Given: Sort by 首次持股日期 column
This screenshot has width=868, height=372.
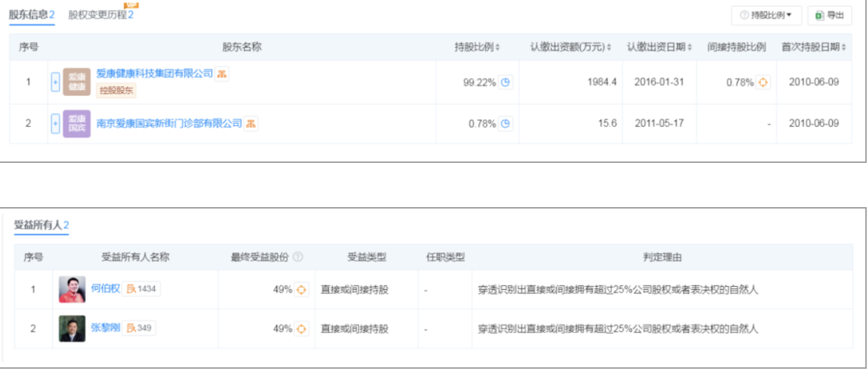Looking at the screenshot, I should click(814, 48).
